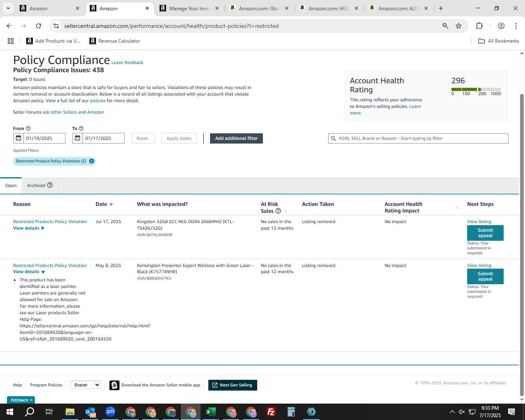Expand View details for Kingston violation
This screenshot has width=525, height=420.
pyautogui.click(x=29, y=228)
